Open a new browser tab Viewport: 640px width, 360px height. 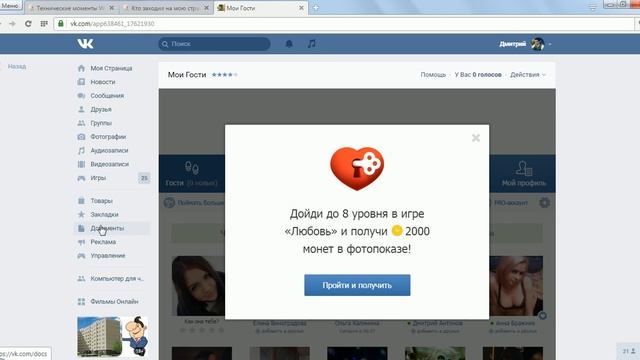[316, 8]
